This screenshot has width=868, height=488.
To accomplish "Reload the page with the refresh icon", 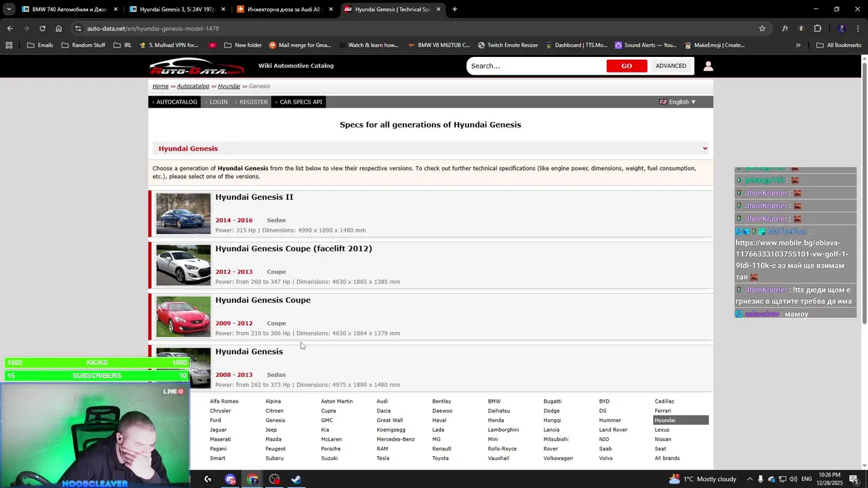I will 42,28.
